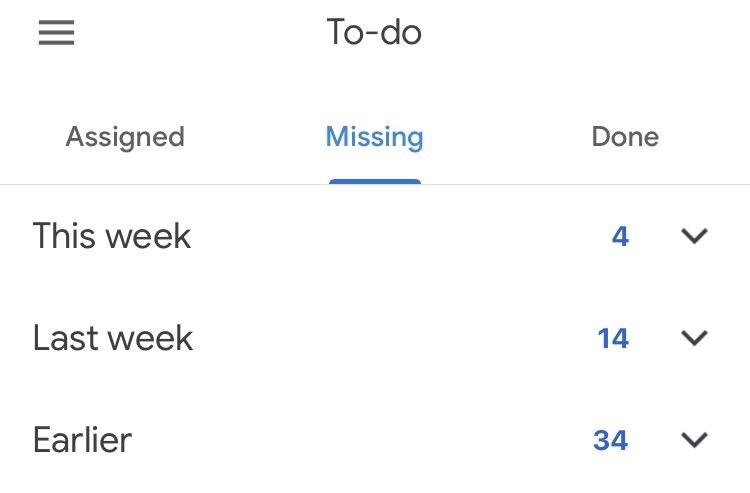Expand the Last week chevron arrow
This screenshot has width=750, height=493.
694,338
